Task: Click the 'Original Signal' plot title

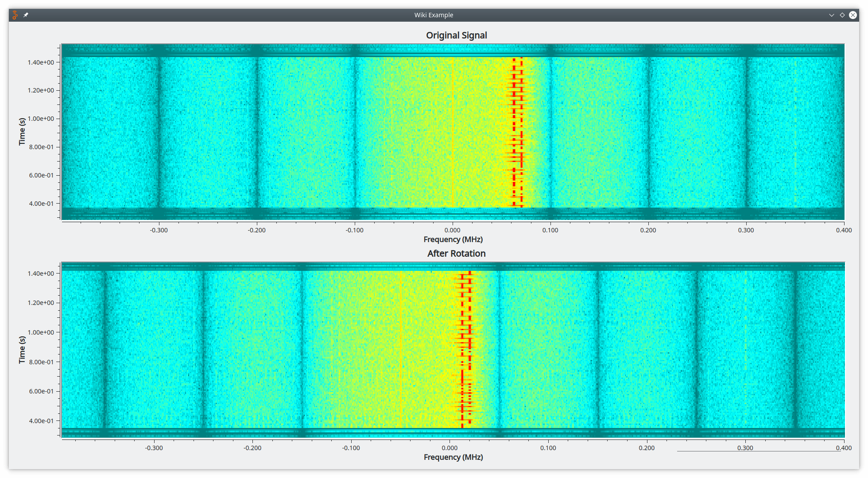Action: [456, 35]
